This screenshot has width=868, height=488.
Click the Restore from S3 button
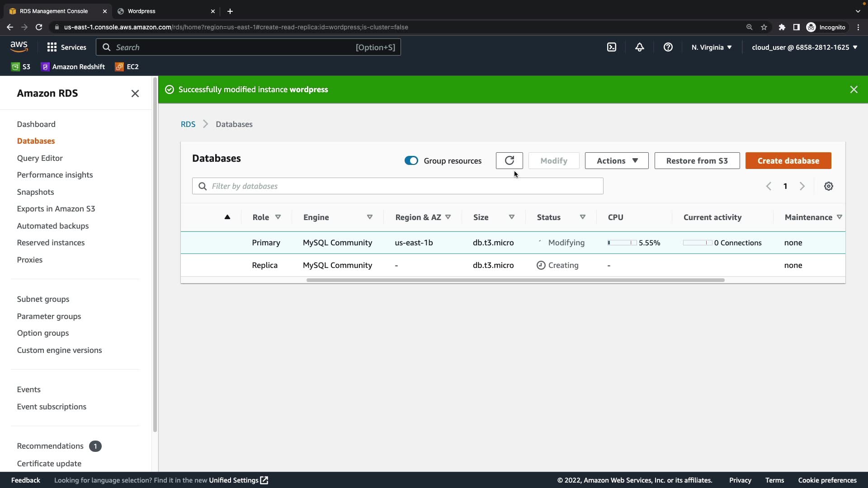tap(697, 161)
